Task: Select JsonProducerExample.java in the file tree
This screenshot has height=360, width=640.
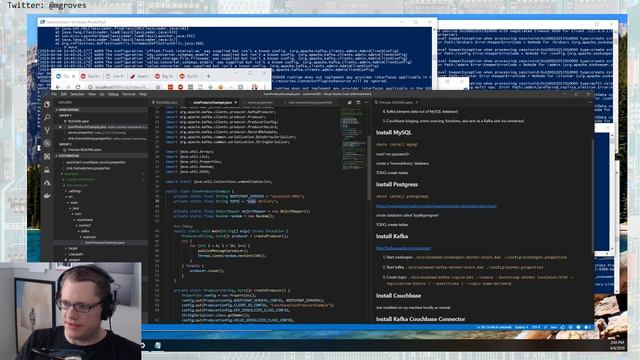Action: [104, 242]
